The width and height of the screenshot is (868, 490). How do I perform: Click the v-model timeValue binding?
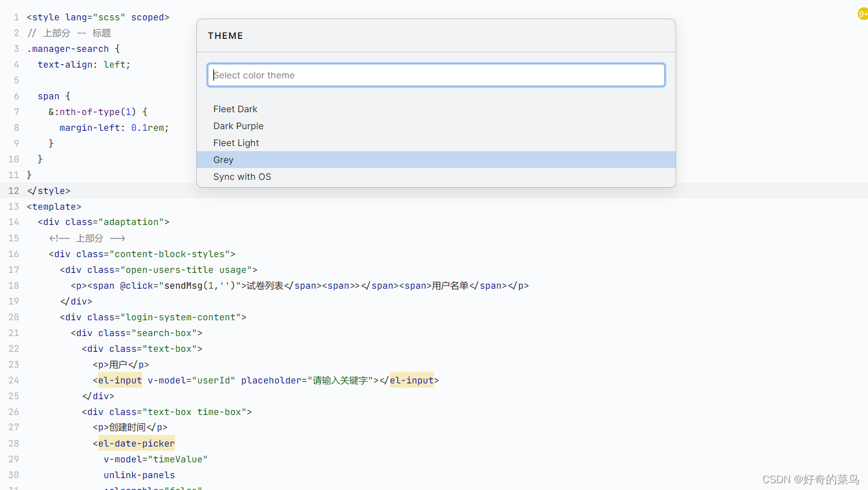point(156,459)
